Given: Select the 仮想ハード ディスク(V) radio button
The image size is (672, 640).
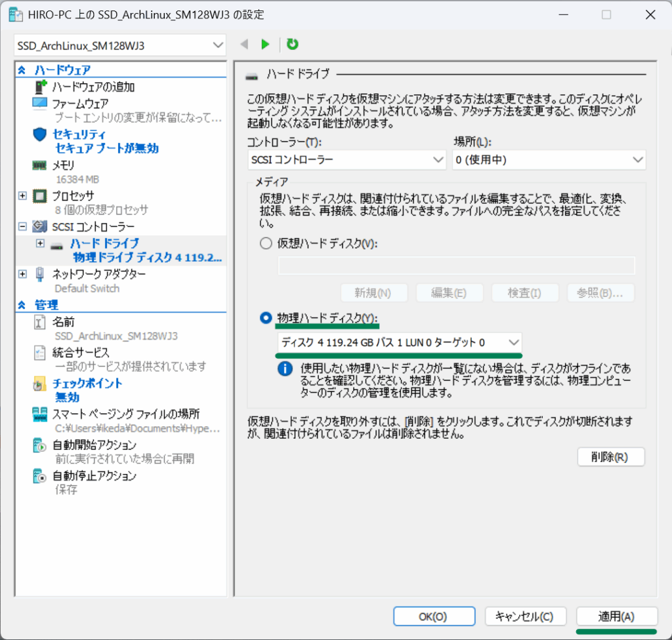Looking at the screenshot, I should [266, 243].
